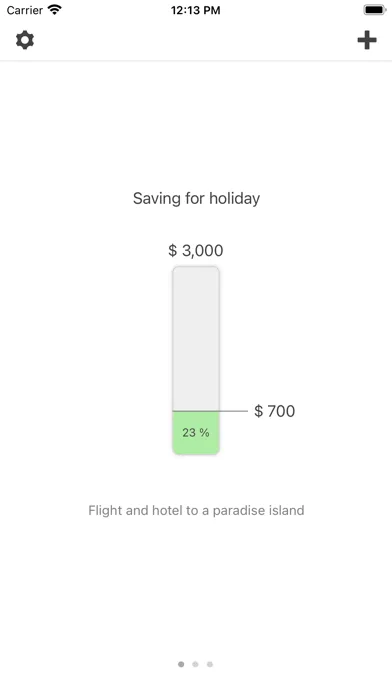This screenshot has height=696, width=392.
Task: Tap the top edge of the savings bar
Action: [x=196, y=267]
